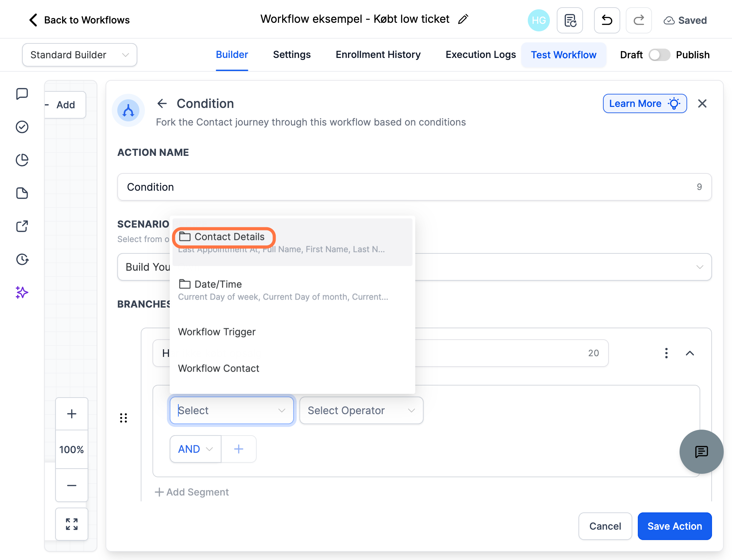Viewport: 732px width, 560px height.
Task: Click the external link sidebar icon
Action: (x=22, y=226)
